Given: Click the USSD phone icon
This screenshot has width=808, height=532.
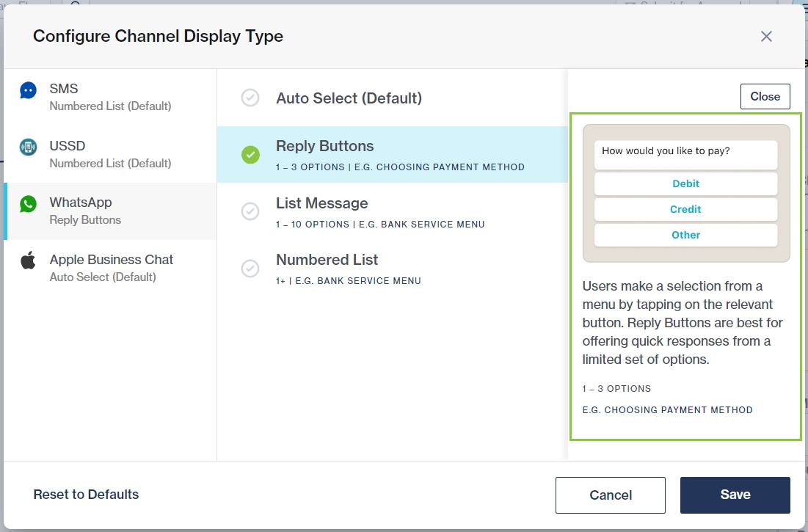Looking at the screenshot, I should tap(28, 147).
